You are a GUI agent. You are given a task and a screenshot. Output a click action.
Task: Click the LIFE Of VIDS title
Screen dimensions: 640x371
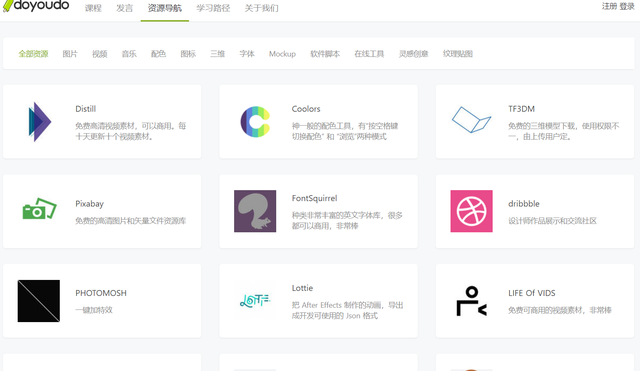click(x=532, y=293)
